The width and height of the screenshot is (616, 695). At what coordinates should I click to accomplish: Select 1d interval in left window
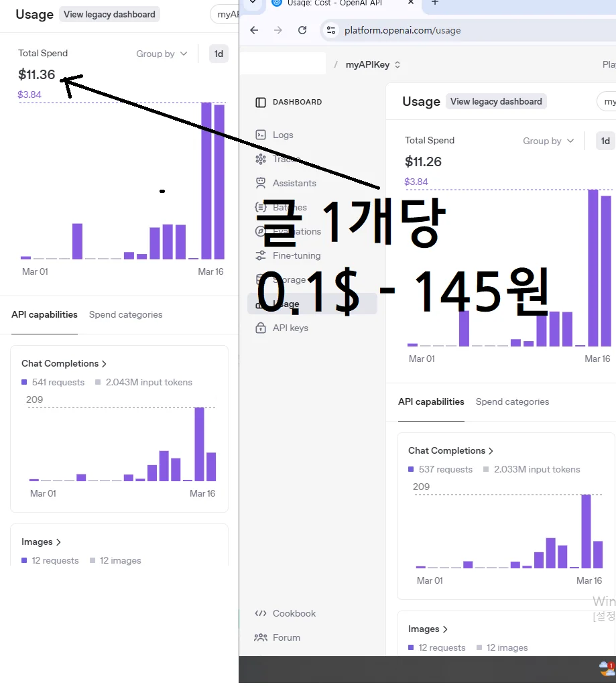(x=219, y=54)
